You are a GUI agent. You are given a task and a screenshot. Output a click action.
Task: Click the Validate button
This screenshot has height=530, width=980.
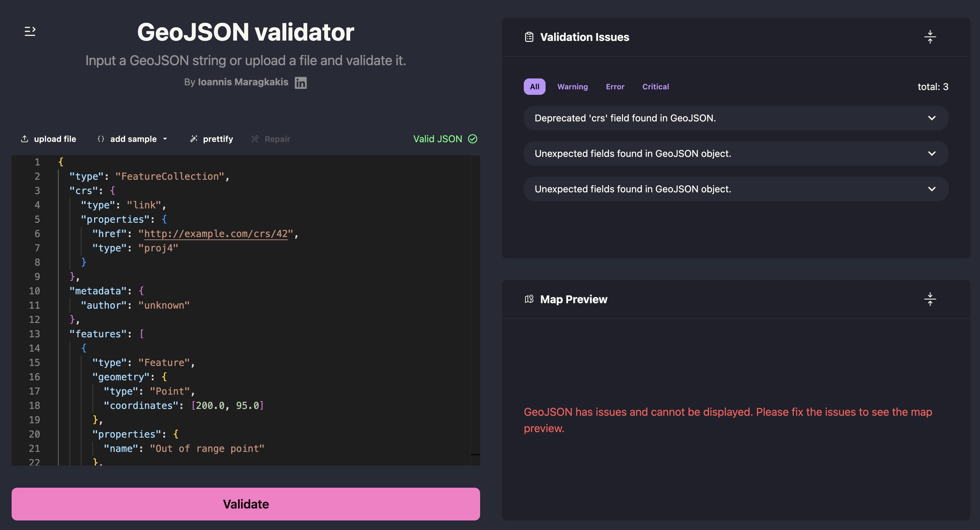coord(246,504)
